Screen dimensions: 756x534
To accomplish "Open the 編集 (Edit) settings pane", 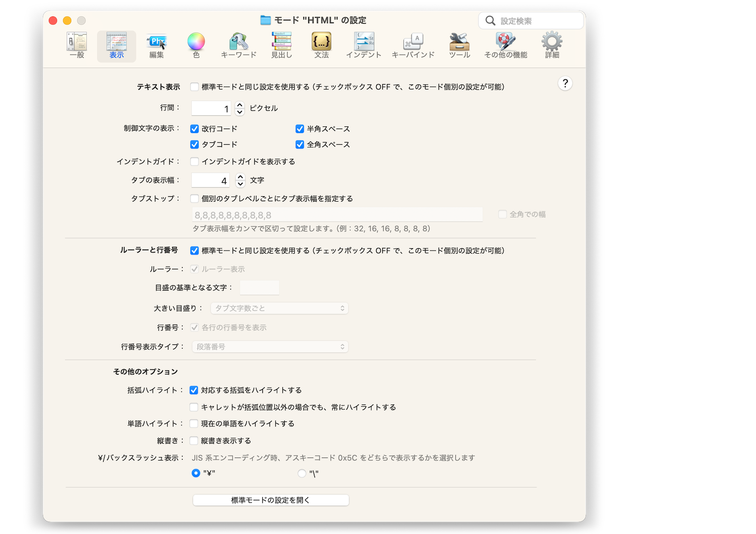I will click(x=157, y=45).
